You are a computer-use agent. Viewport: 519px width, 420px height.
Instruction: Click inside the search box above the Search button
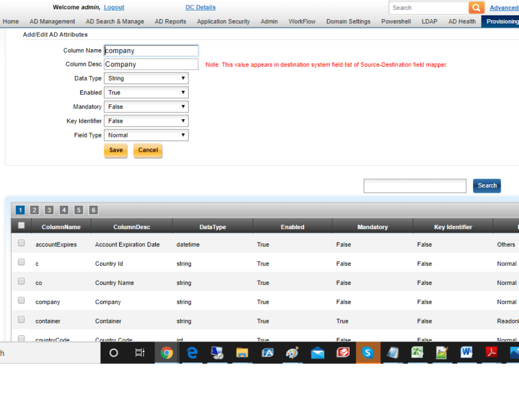(415, 185)
